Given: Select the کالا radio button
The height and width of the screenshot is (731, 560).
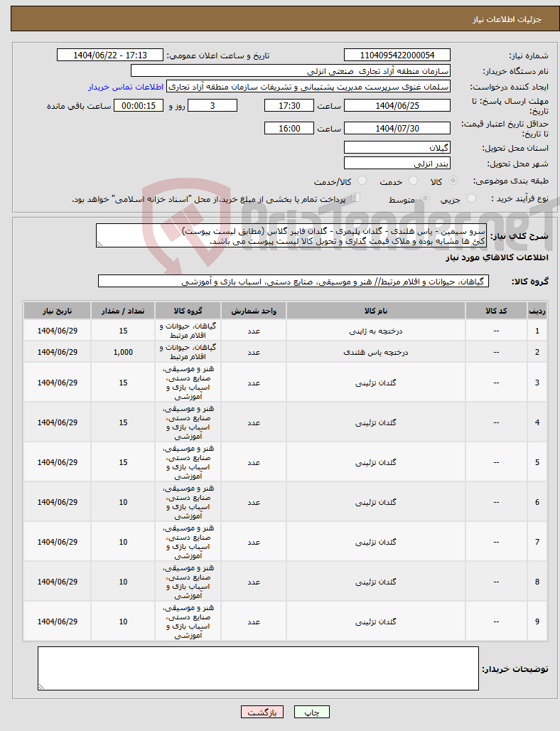Looking at the screenshot, I should pos(453,181).
